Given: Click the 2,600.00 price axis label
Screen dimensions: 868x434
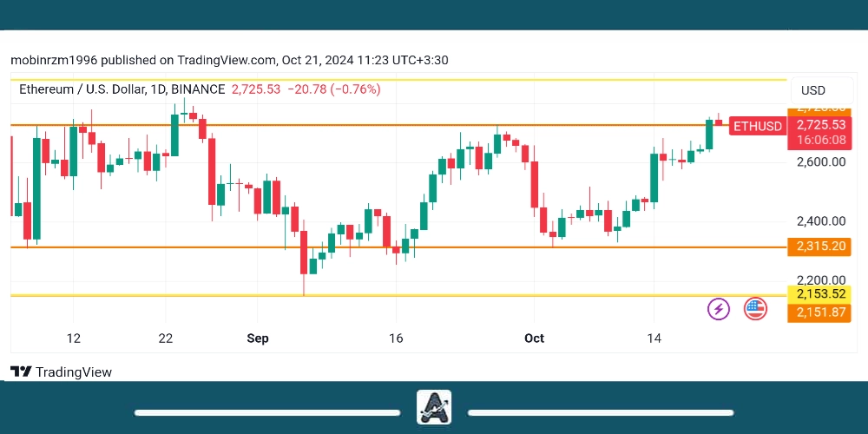Looking at the screenshot, I should (820, 161).
